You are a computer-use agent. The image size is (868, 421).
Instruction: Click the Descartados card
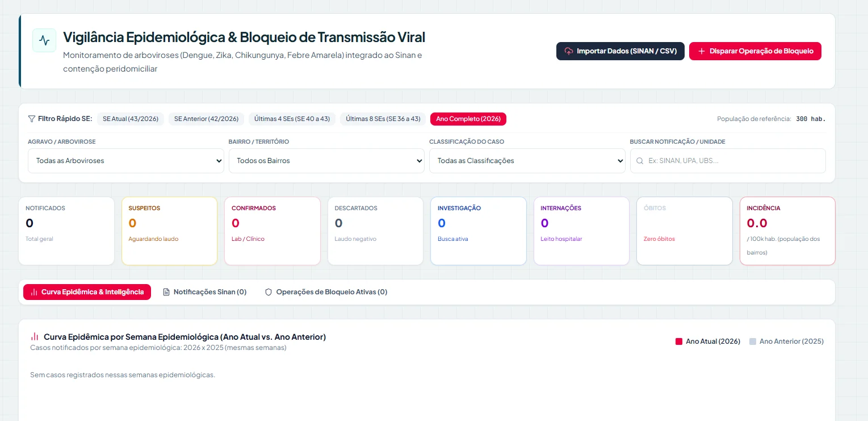coord(376,231)
